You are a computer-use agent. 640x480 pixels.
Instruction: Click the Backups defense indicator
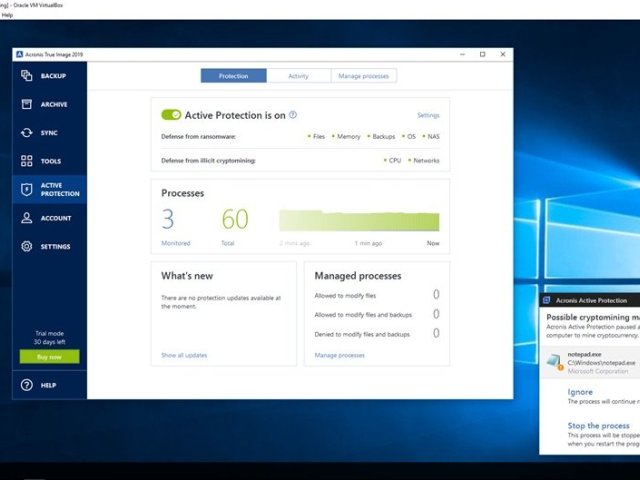pos(381,136)
